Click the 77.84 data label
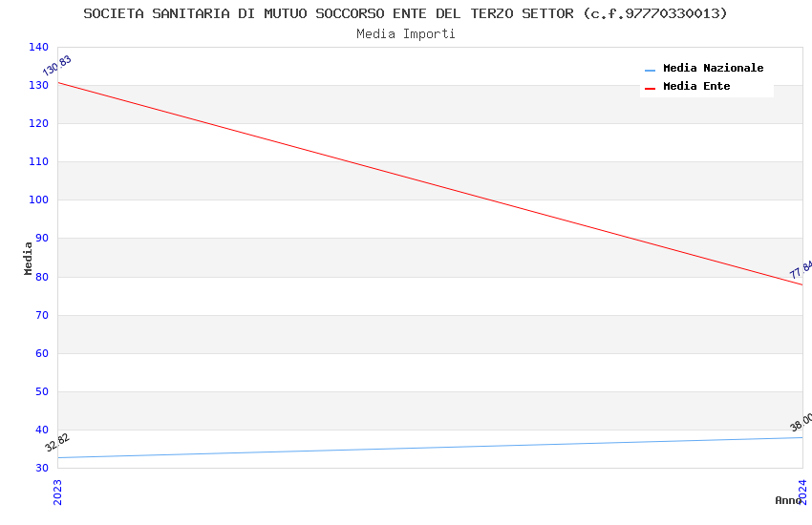 click(801, 270)
